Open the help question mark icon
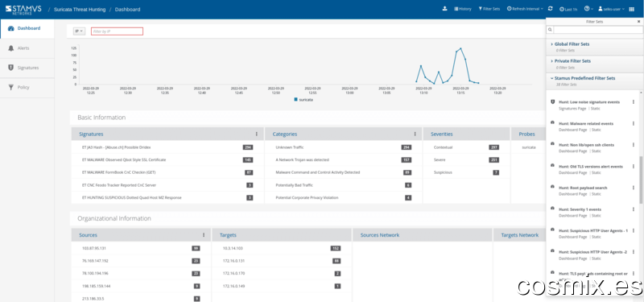The width and height of the screenshot is (644, 302). [588, 9]
